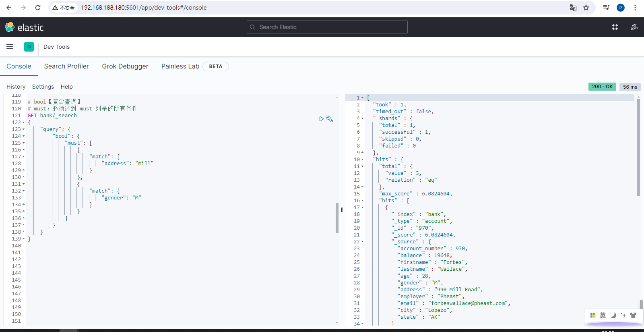Switch to the Console tab
This screenshot has height=332, width=644.
[19, 66]
